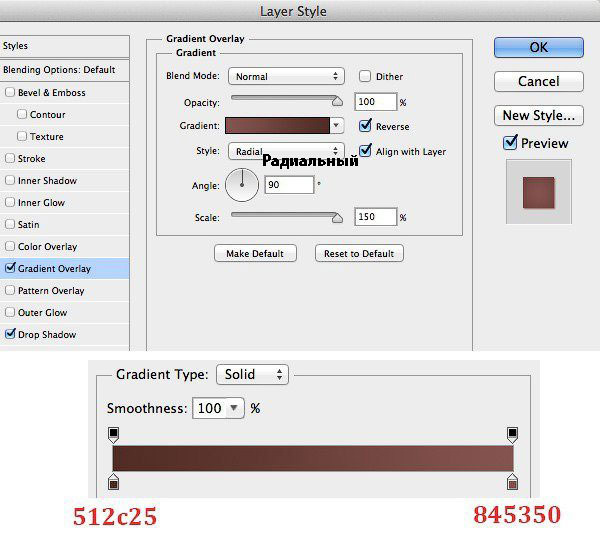Click Reset to Default button
The width and height of the screenshot is (600, 553).
point(359,253)
